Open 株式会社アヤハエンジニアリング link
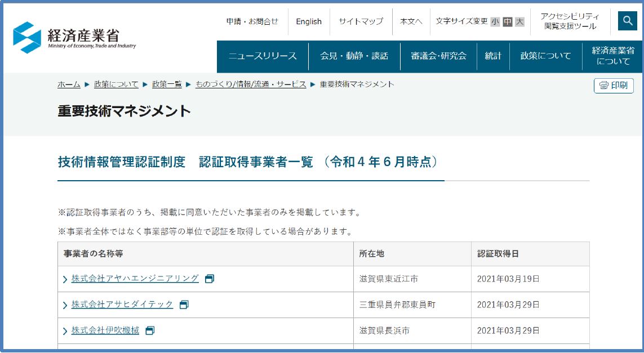The image size is (644, 353). tap(135, 278)
